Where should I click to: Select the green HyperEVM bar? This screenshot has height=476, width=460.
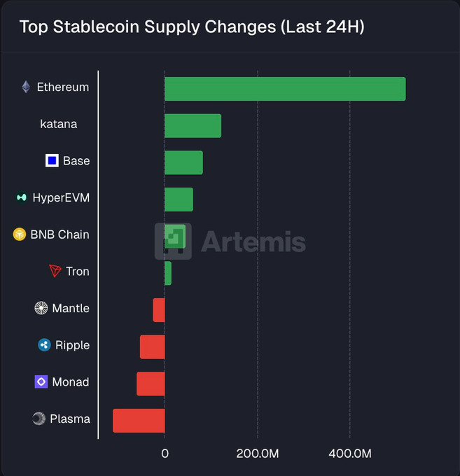(x=179, y=199)
